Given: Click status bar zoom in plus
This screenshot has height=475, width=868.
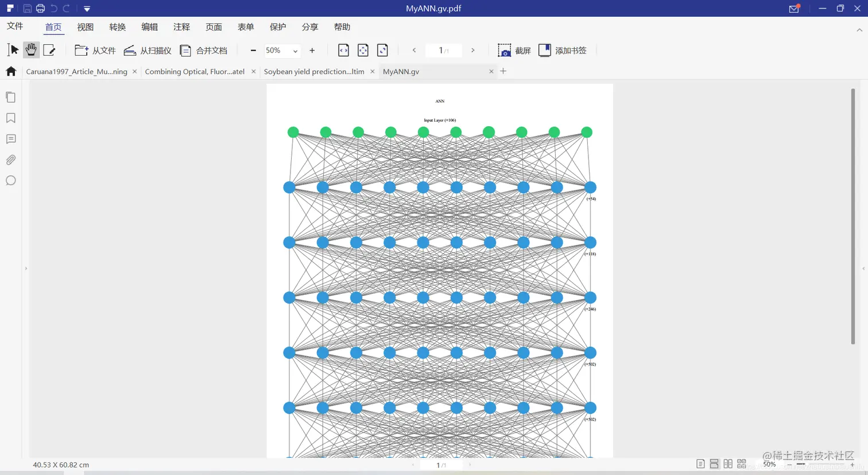Looking at the screenshot, I should (x=852, y=465).
